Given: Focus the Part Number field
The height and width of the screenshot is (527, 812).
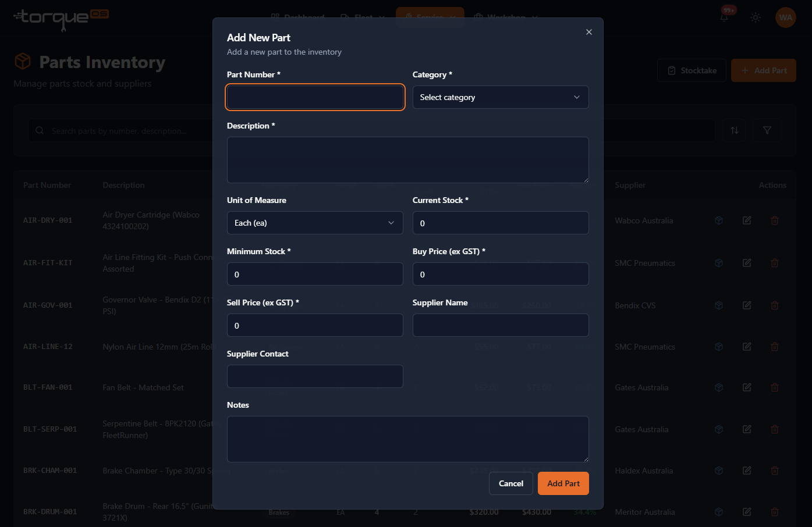Looking at the screenshot, I should coord(315,97).
